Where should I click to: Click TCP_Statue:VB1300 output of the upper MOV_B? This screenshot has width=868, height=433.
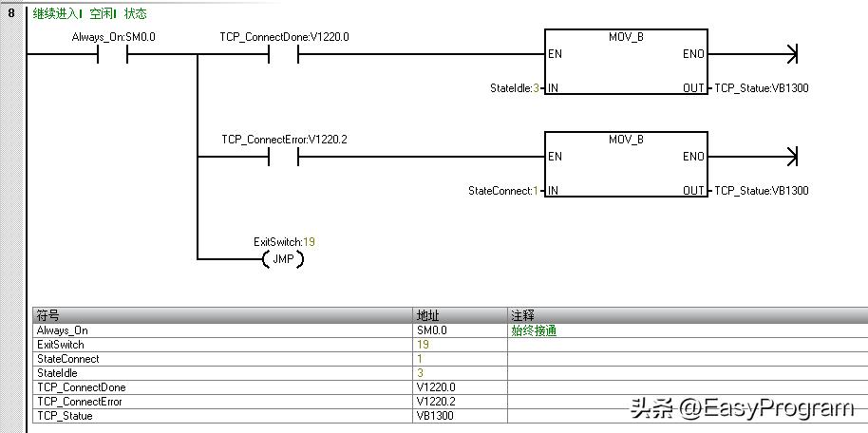click(x=761, y=88)
